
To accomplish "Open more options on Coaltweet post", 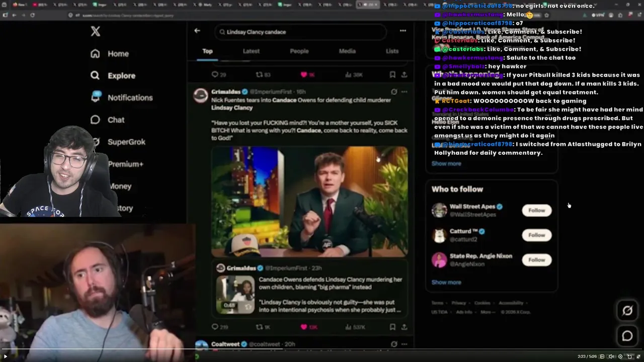I will 404,344.
